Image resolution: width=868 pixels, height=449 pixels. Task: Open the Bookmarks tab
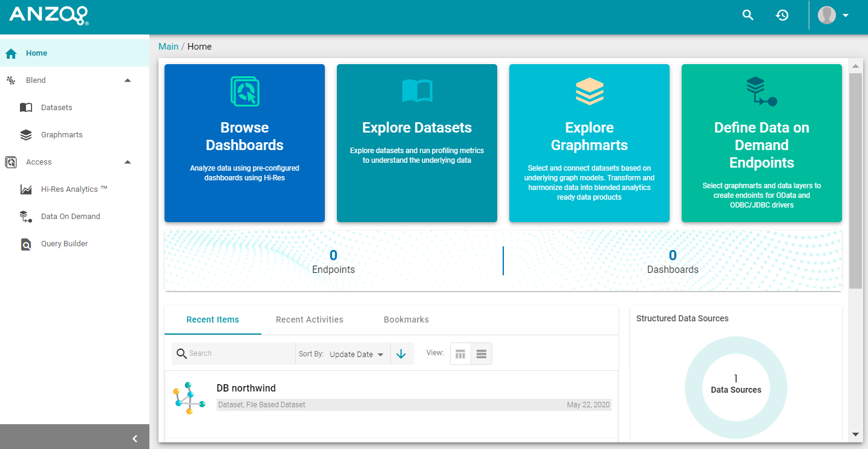406,319
